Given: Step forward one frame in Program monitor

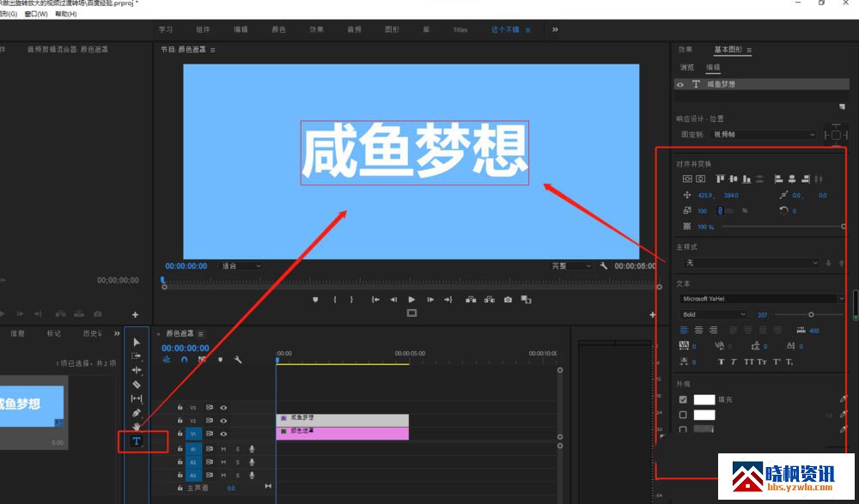Looking at the screenshot, I should tap(430, 300).
